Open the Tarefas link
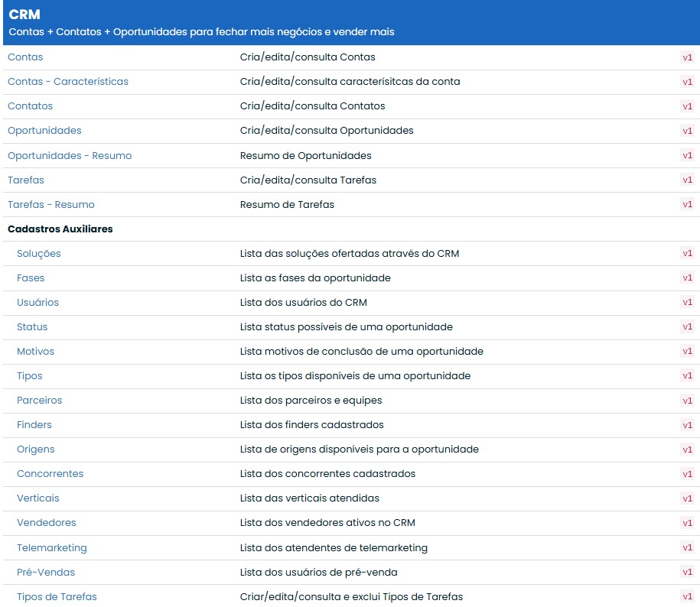The height and width of the screenshot is (607, 700). [26, 180]
